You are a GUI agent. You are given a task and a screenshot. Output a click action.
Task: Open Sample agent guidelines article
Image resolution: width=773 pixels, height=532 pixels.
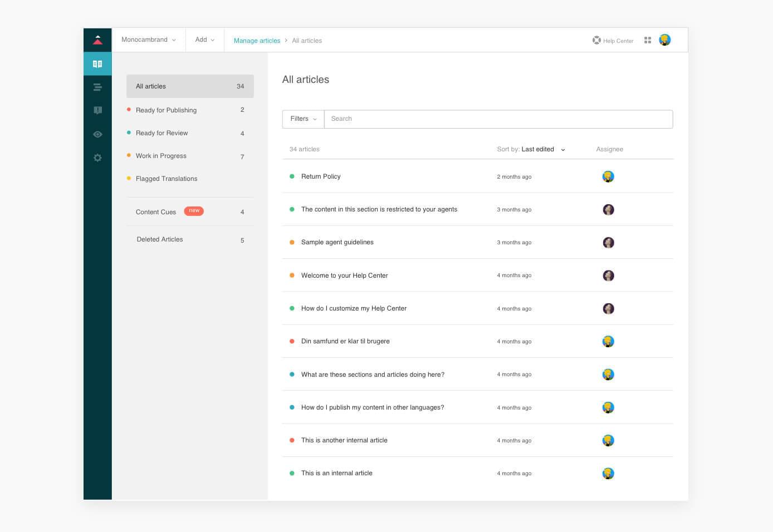pos(337,242)
